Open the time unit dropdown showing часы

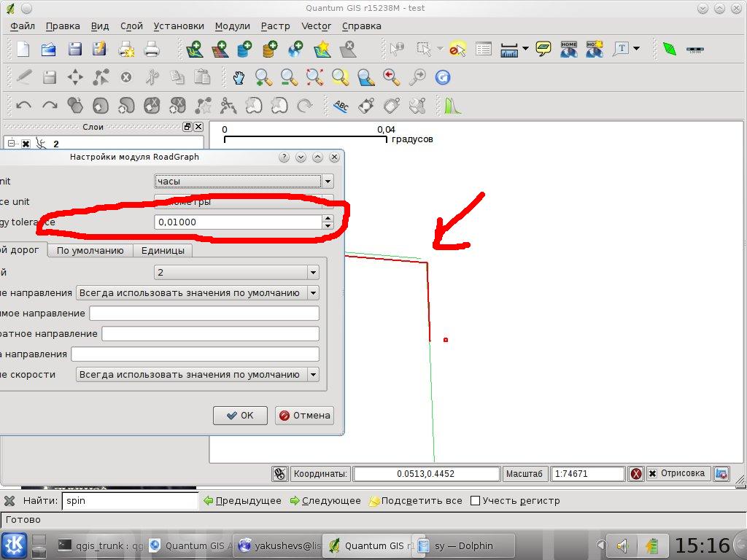click(244, 181)
